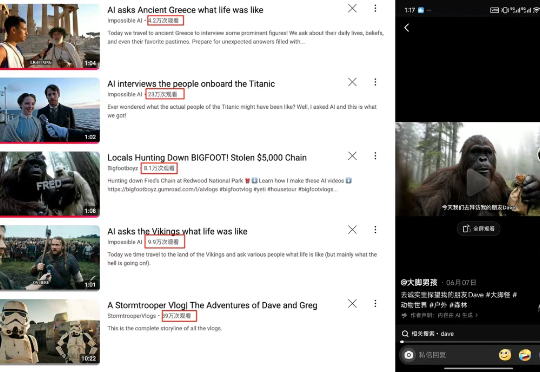Tap the #大脚怪 hashtag
540x372 pixels.
498,295
